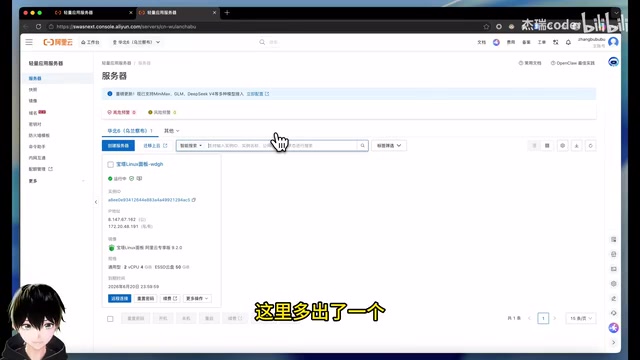
Task: Open the 智能搜索 search type dropdown
Action: [191, 146]
